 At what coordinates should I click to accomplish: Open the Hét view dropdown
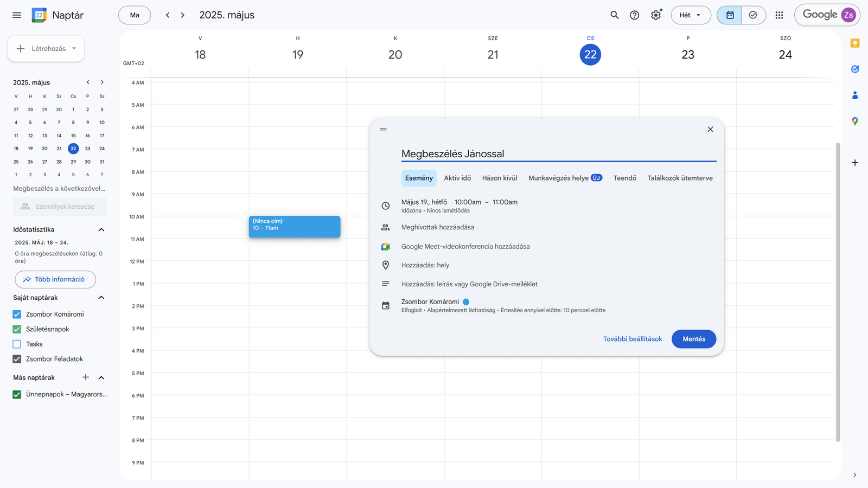pos(691,15)
